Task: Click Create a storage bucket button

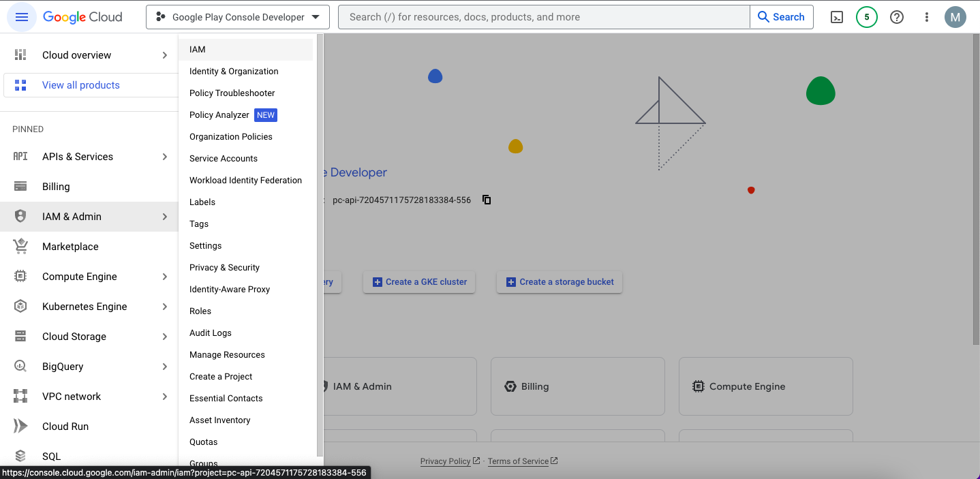Action: [x=560, y=282]
